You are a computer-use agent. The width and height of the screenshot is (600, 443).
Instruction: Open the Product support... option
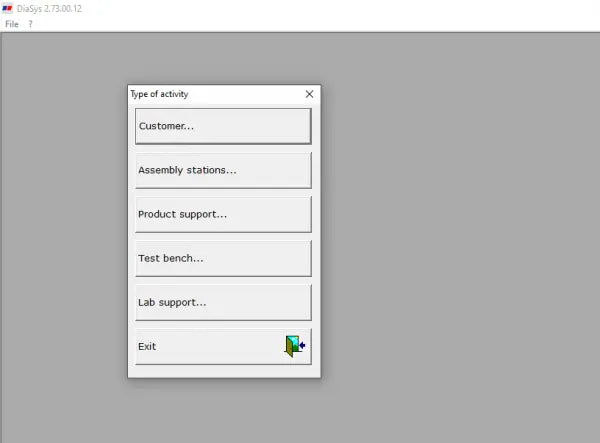click(x=223, y=214)
